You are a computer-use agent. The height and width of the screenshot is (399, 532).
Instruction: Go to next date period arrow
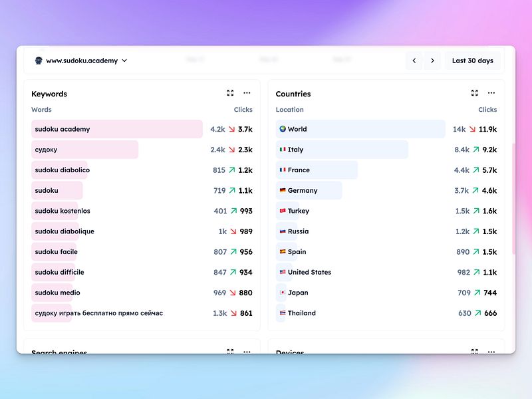(432, 61)
